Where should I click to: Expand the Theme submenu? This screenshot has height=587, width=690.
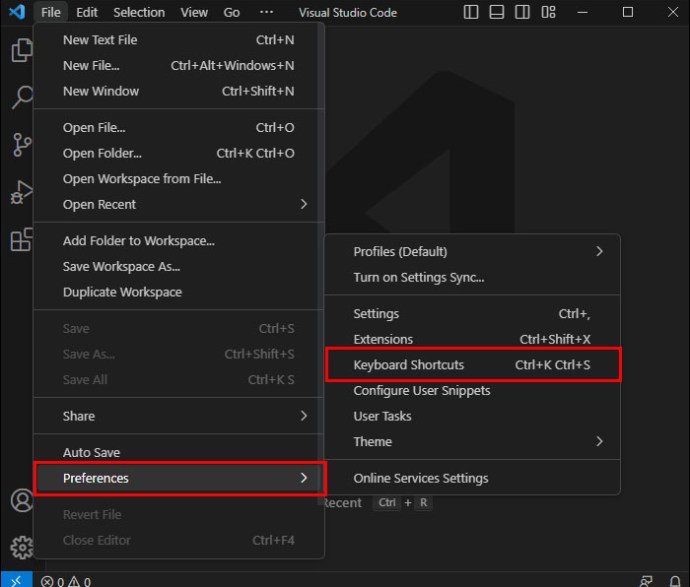(x=473, y=442)
